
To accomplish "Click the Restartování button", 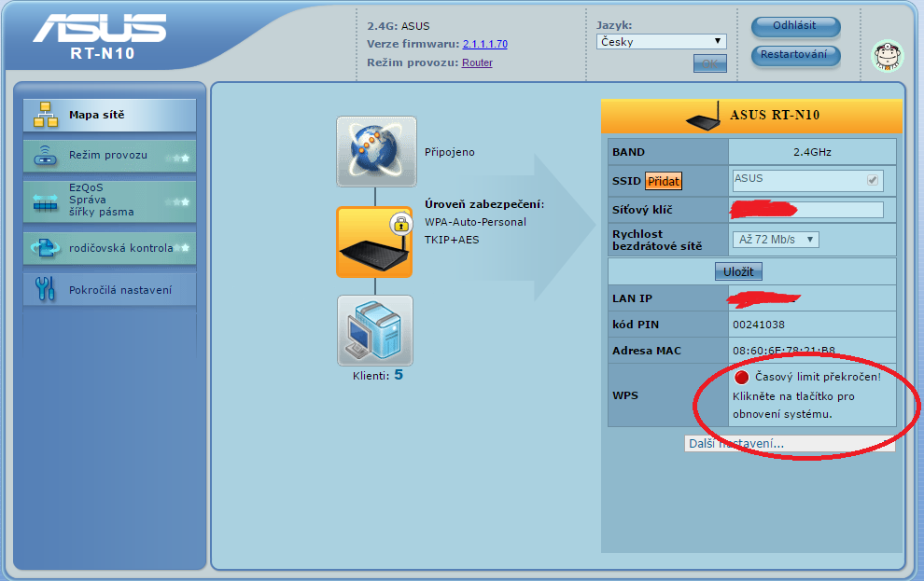I will tap(795, 55).
